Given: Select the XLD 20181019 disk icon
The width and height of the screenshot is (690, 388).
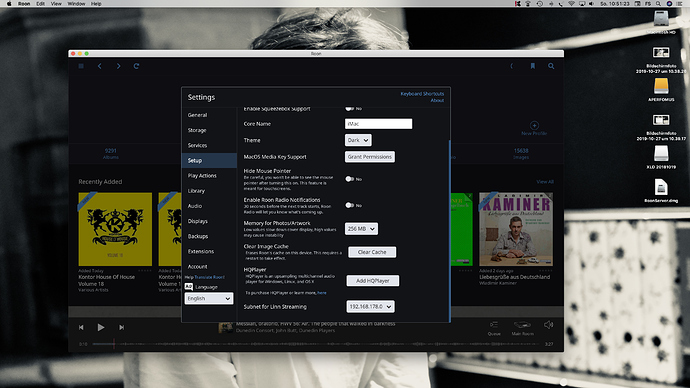Looking at the screenshot, I should coord(661,154).
